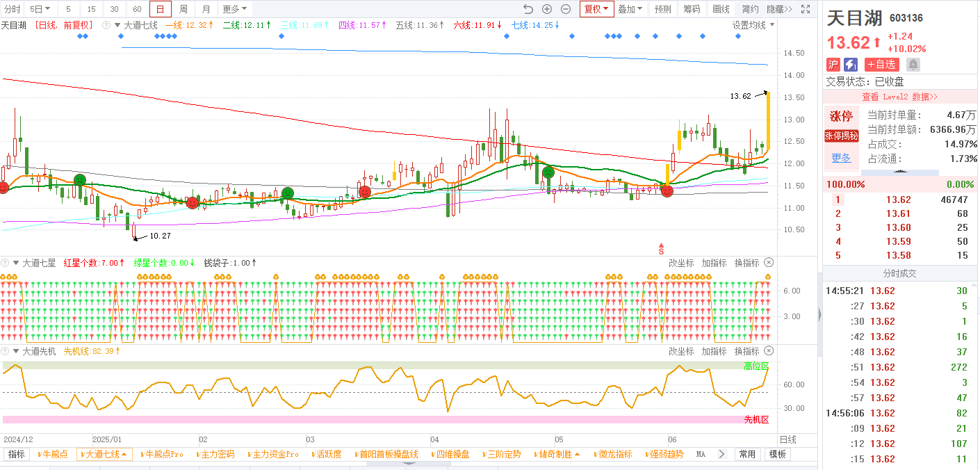The image size is (980, 470).
Task: Add stock via +自选 button
Action: pyautogui.click(x=881, y=65)
